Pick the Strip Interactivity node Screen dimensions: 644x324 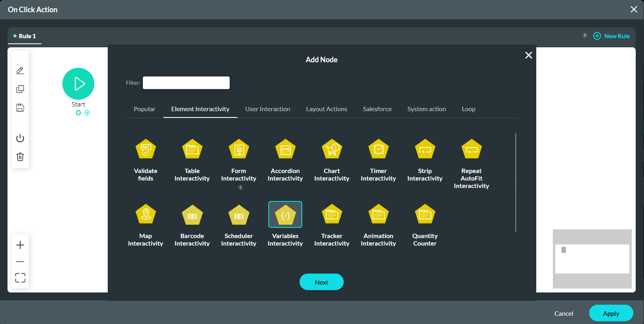pos(425,149)
